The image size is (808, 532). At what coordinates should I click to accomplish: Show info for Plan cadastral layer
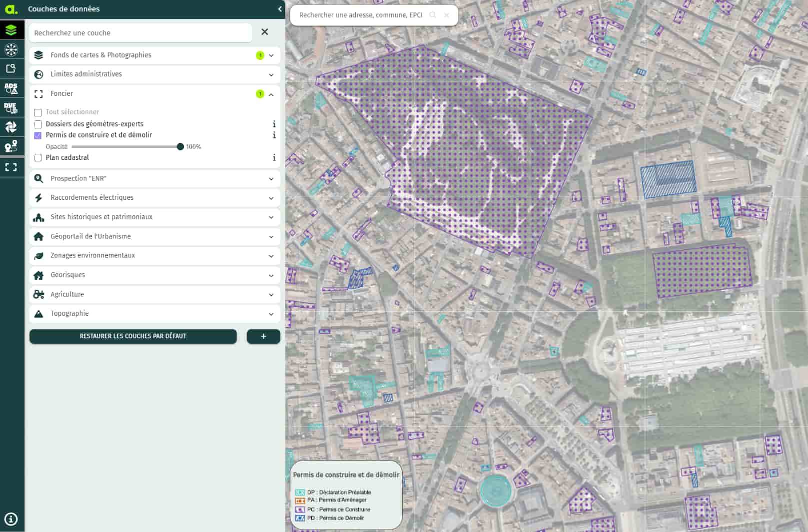[274, 158]
